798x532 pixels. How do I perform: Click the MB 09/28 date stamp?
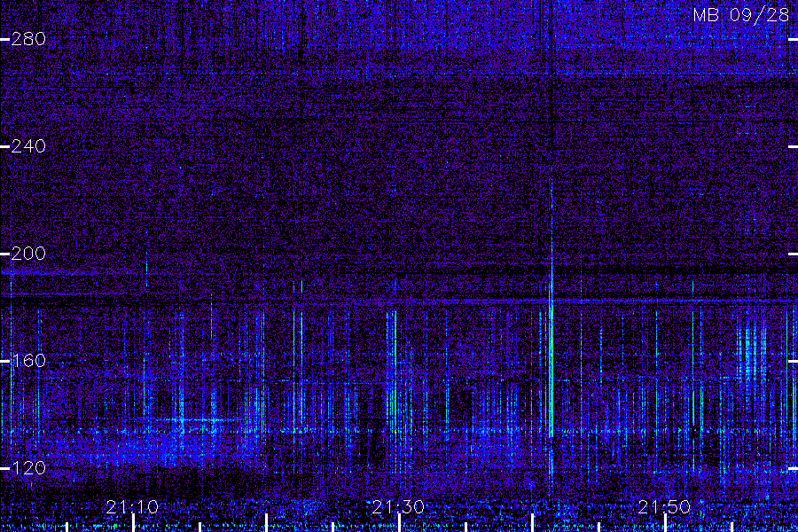coord(741,15)
